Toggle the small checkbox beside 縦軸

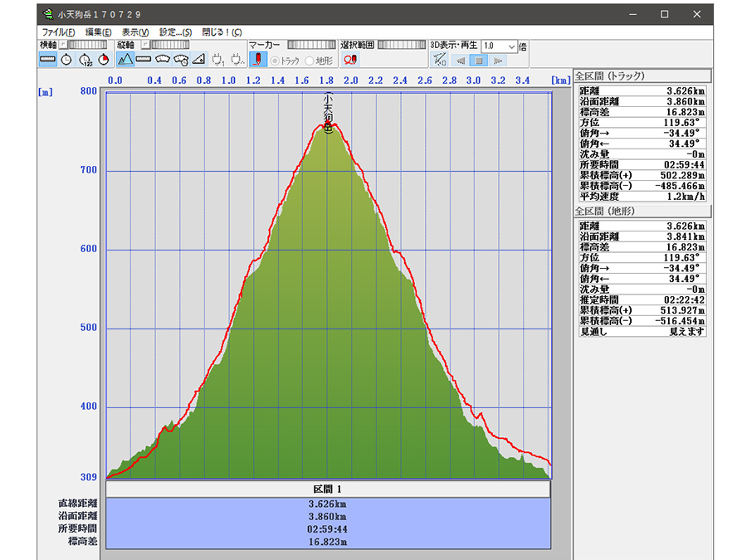(144, 45)
